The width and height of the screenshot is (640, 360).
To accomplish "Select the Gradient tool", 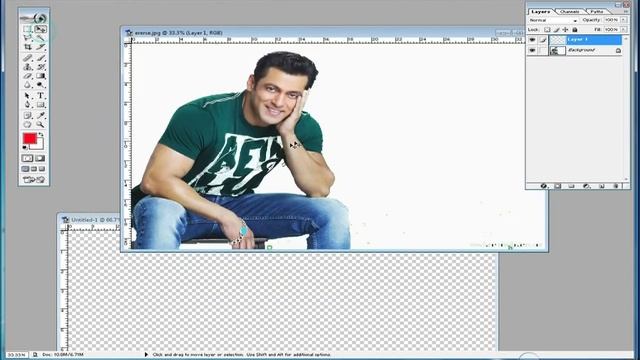I will [x=40, y=76].
